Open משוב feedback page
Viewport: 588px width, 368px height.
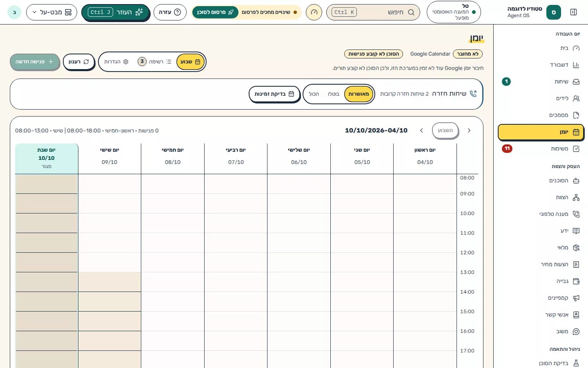pos(541,332)
